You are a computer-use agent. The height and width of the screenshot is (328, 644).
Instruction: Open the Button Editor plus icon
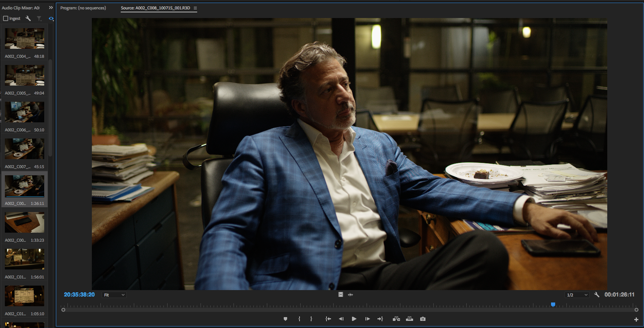point(636,319)
